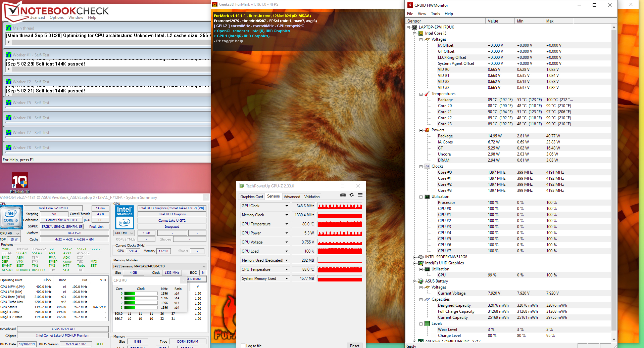Collapse the Powers node in HWMonitor
The height and width of the screenshot is (348, 644).
tap(421, 130)
